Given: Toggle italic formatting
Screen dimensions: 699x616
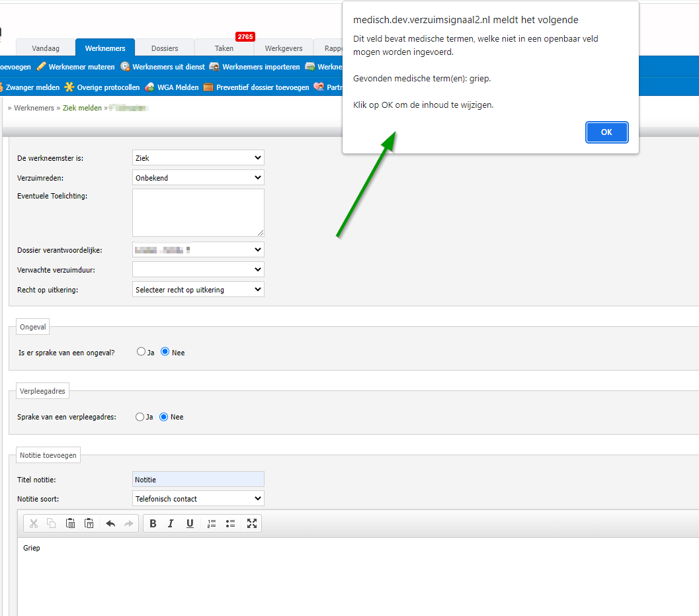Looking at the screenshot, I should point(171,523).
